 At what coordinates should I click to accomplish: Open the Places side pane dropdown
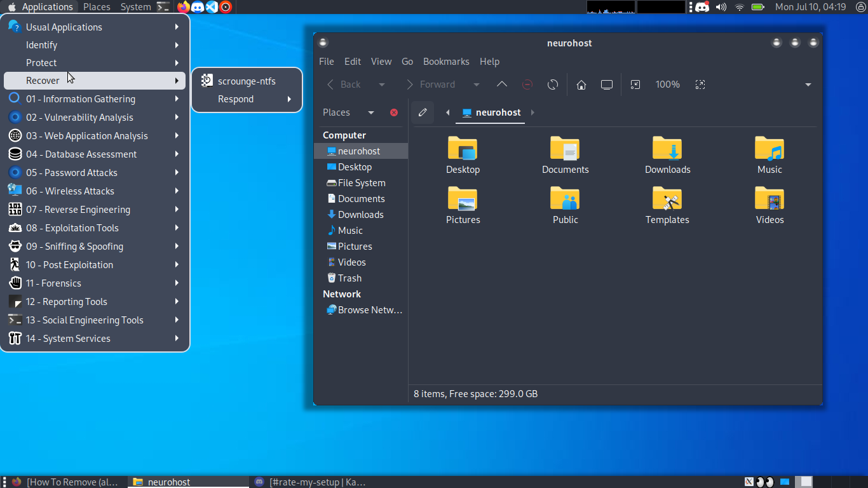[x=371, y=112]
